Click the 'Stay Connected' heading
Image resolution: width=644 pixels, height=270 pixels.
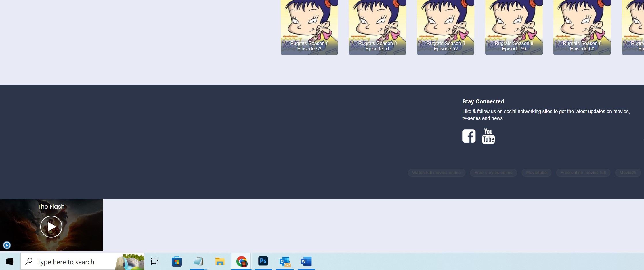coord(483,101)
